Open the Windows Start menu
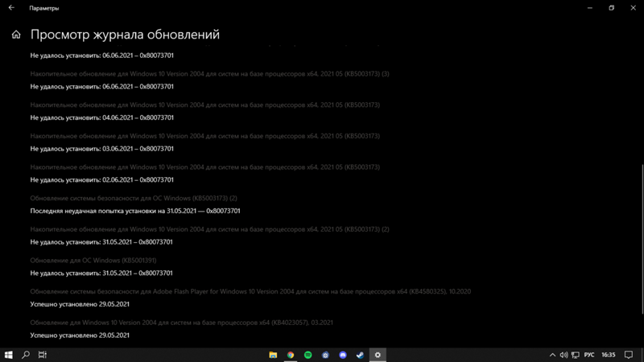The width and height of the screenshot is (644, 362). pos(8,355)
